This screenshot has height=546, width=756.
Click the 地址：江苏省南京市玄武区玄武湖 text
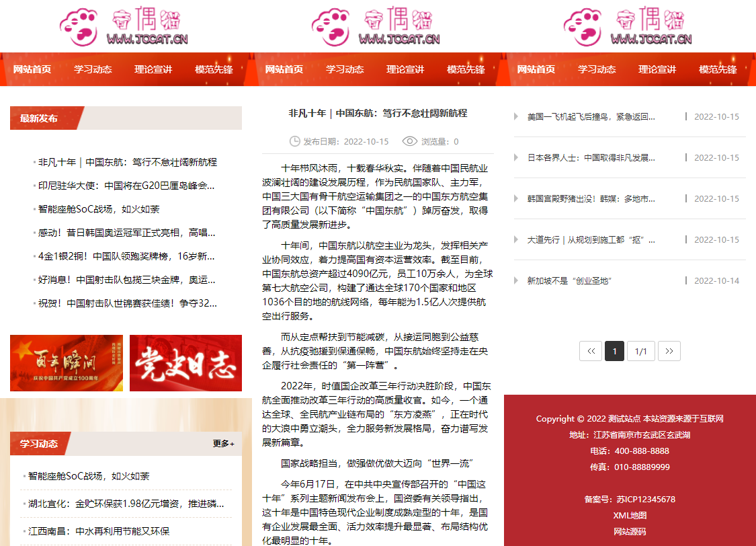pos(630,435)
